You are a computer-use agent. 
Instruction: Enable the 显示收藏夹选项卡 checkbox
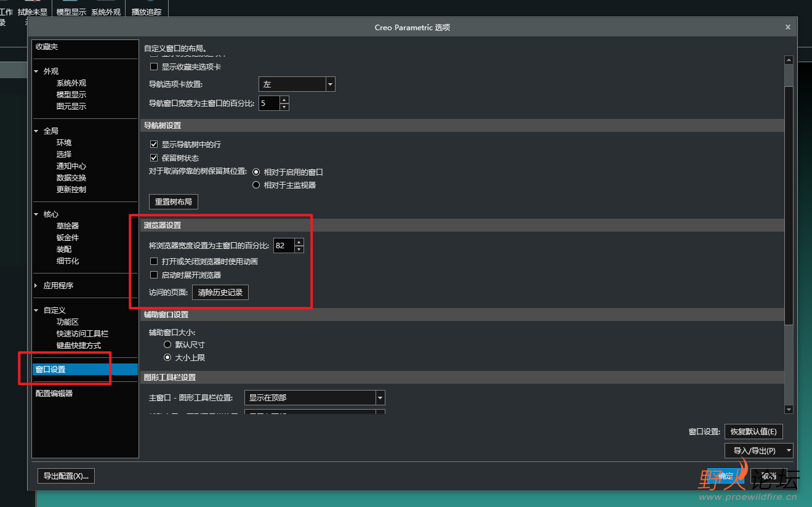coord(154,67)
